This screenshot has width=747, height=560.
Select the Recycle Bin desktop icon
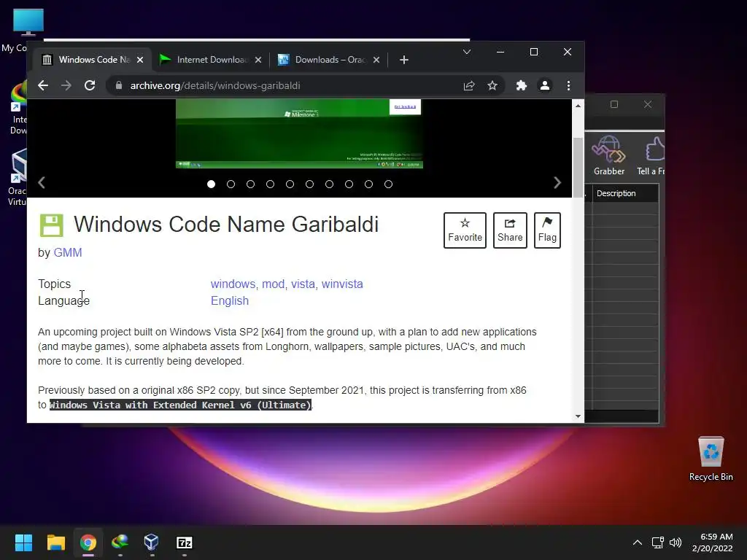711,459
